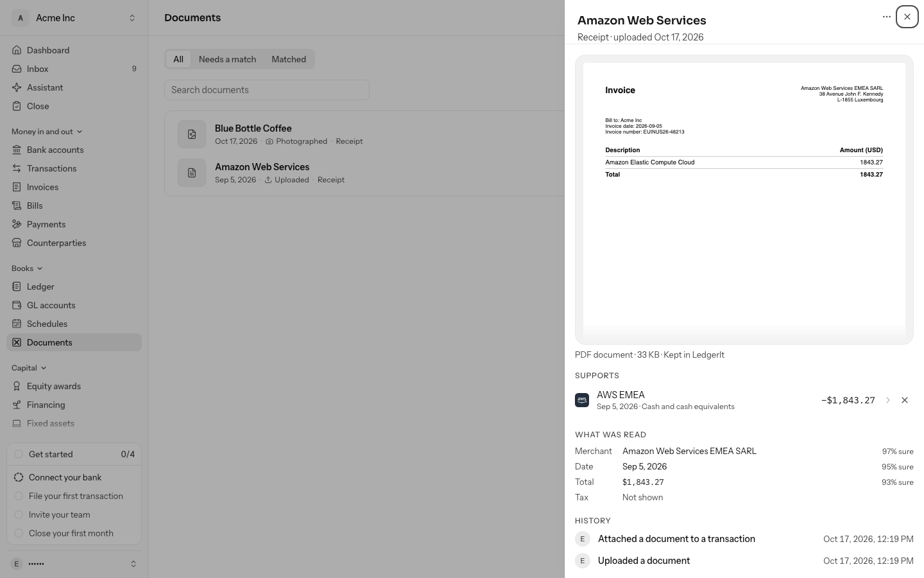This screenshot has width=924, height=578.
Task: Go to Financing
Action: pos(74,405)
